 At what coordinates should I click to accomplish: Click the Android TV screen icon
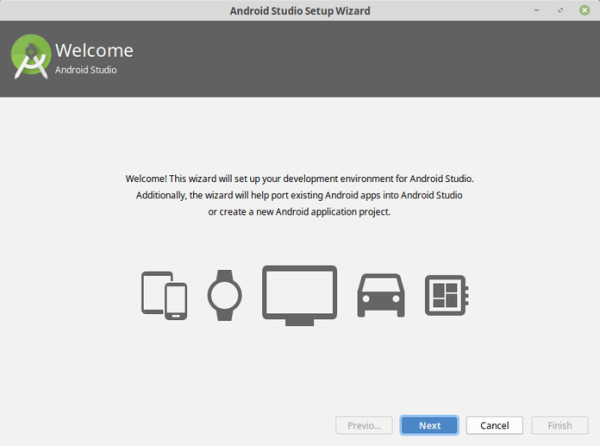pyautogui.click(x=299, y=294)
